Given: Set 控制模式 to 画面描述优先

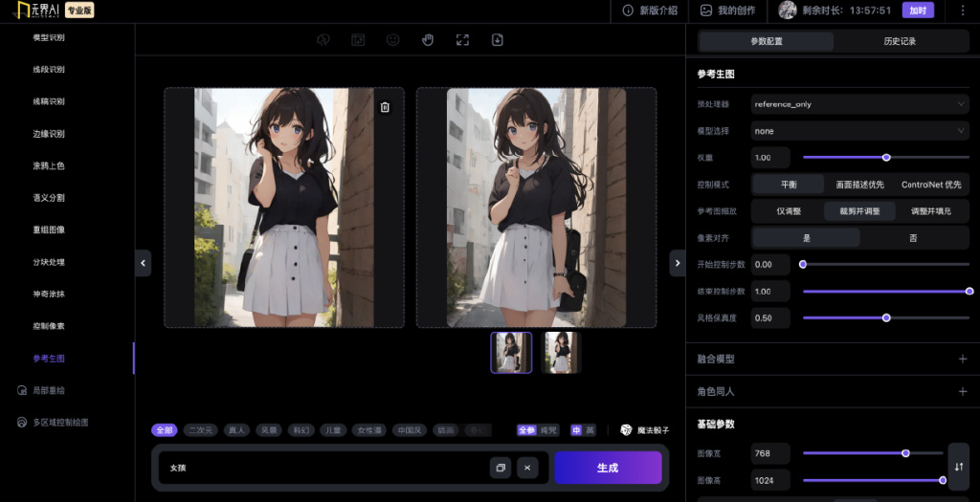Looking at the screenshot, I should [x=860, y=185].
